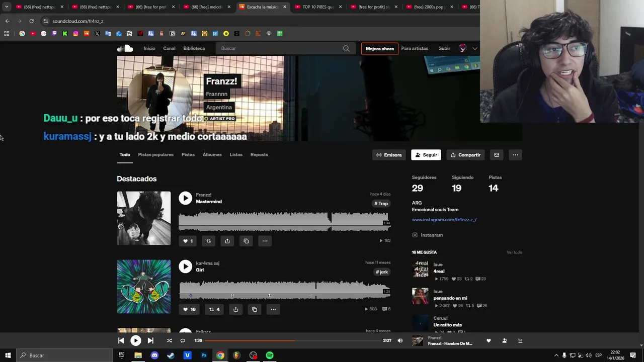Image resolution: width=644 pixels, height=362 pixels.
Task: Open the liked track 4real
Action: coord(439,271)
